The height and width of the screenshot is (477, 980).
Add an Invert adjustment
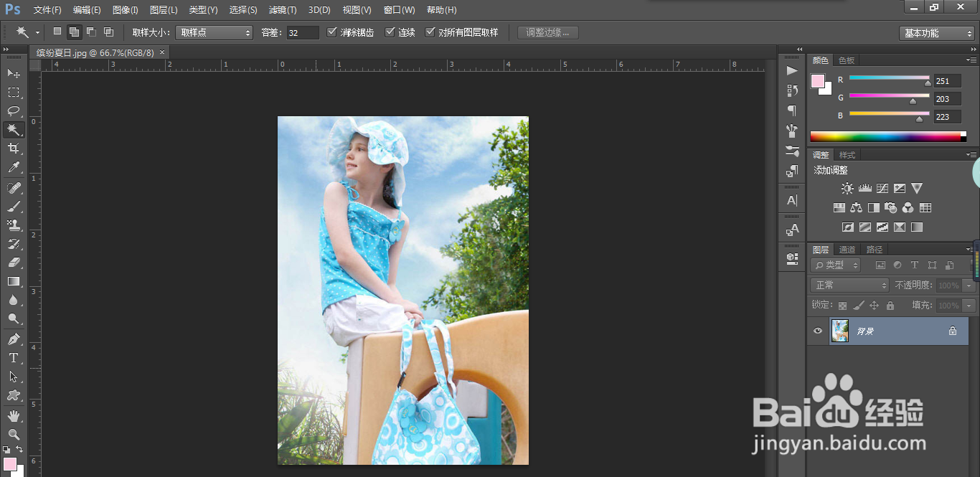tap(847, 227)
